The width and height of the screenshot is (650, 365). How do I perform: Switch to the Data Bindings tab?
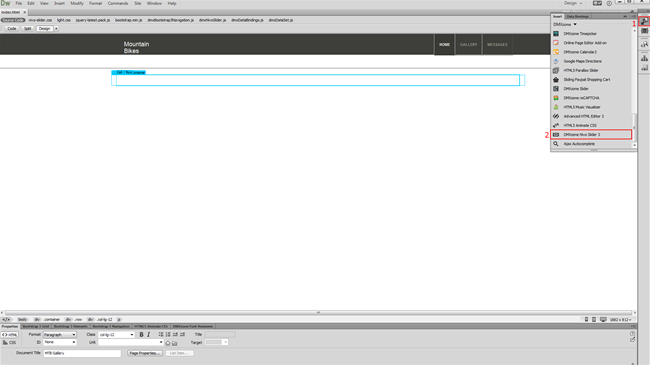577,17
